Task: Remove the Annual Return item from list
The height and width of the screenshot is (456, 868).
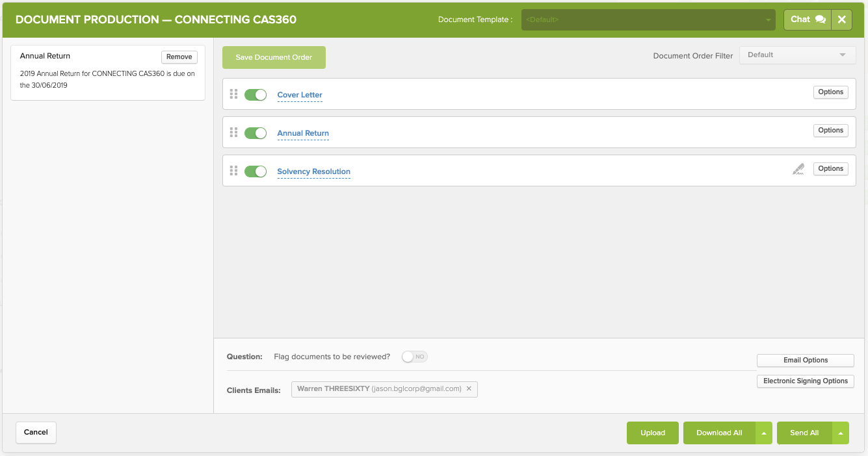Action: [179, 57]
